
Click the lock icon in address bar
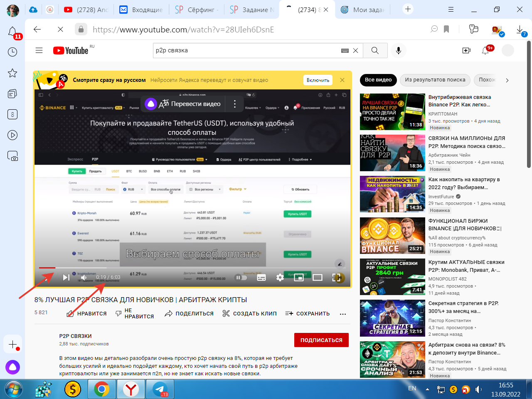[x=81, y=29]
